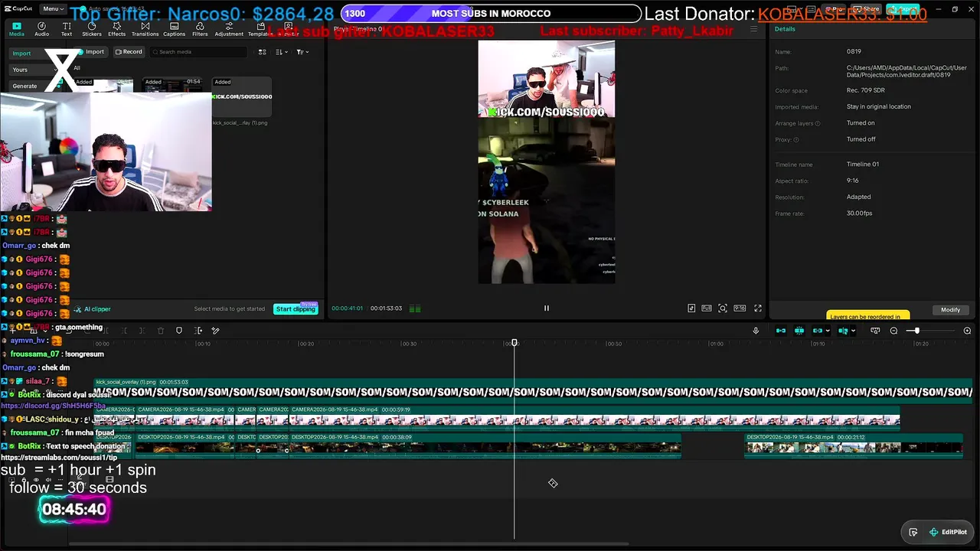
Task: Toggle the timeline linkage icon
Action: pos(817,331)
